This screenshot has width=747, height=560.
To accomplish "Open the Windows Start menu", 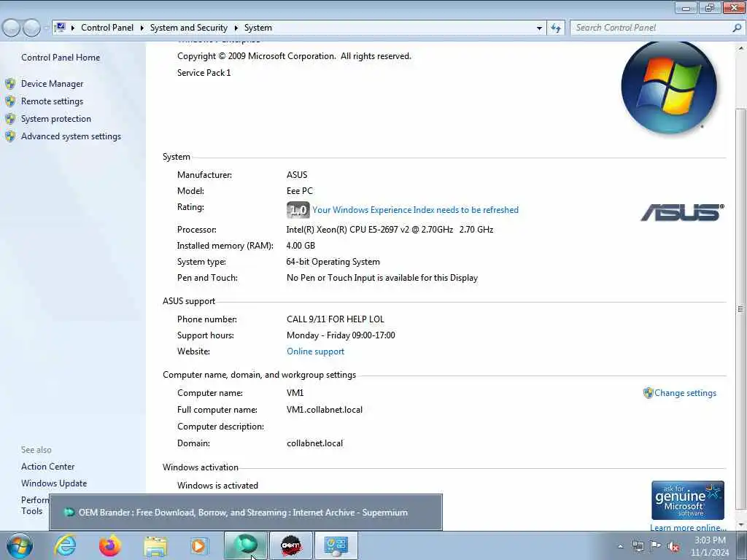I will point(20,545).
